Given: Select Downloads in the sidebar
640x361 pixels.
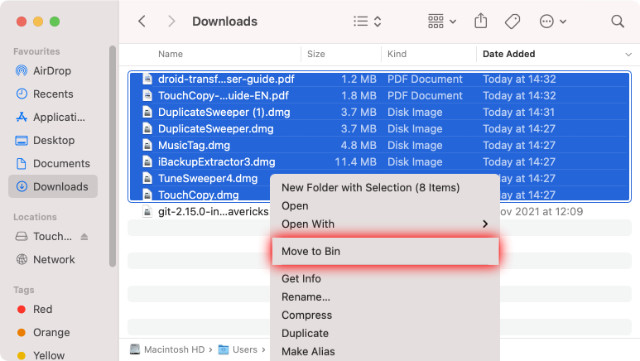Looking at the screenshot, I should (53, 187).
